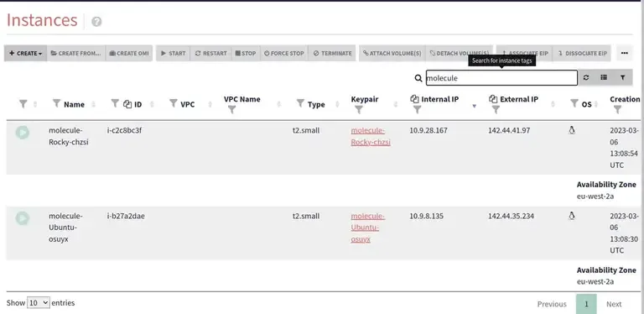
Task: Open the molecule-Rocky-chzsi keypair link
Action: pyautogui.click(x=371, y=137)
